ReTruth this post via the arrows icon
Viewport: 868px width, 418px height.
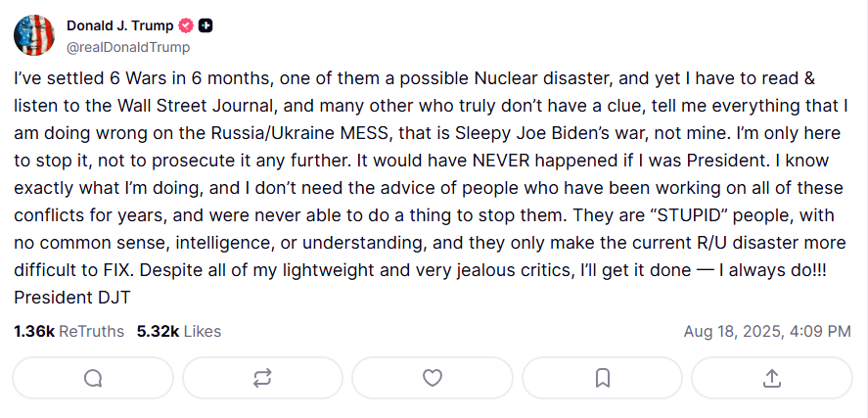pyautogui.click(x=262, y=378)
